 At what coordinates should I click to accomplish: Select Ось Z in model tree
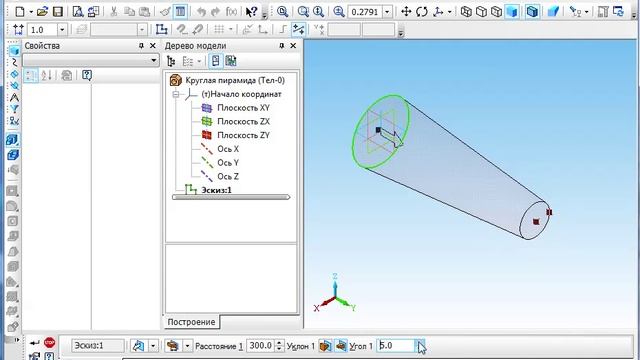point(228,177)
